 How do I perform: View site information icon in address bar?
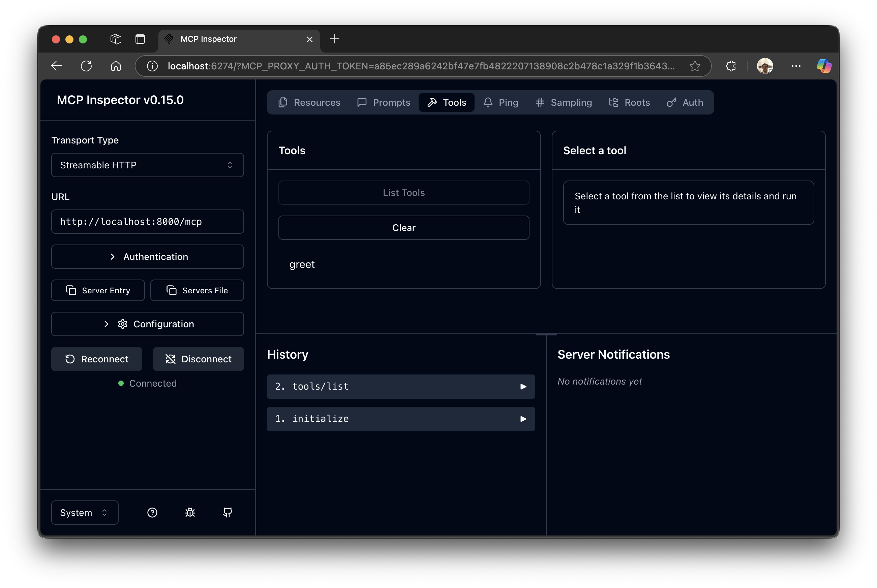click(x=152, y=66)
